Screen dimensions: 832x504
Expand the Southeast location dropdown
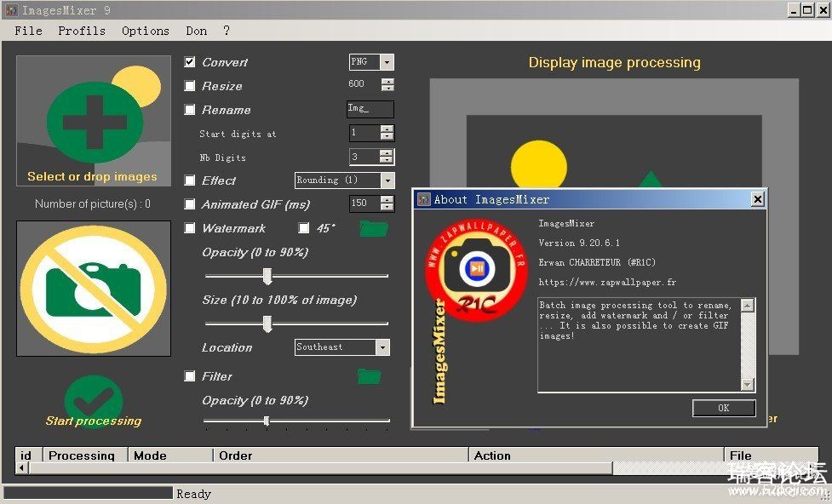pyautogui.click(x=382, y=347)
